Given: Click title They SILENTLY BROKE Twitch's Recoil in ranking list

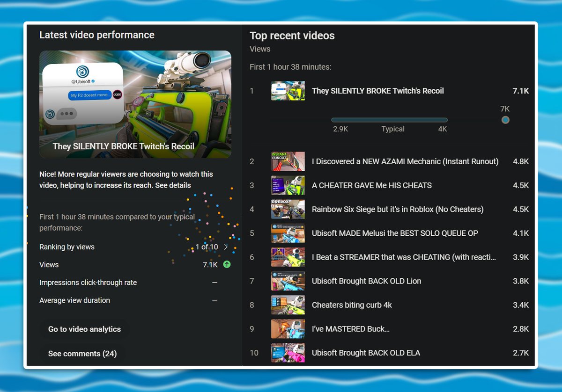Looking at the screenshot, I should tap(378, 91).
